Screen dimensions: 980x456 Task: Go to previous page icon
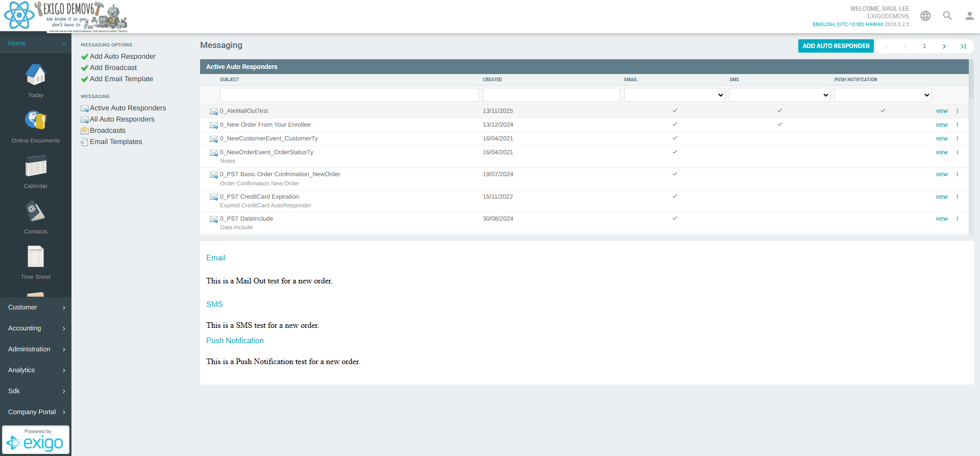[x=905, y=46]
